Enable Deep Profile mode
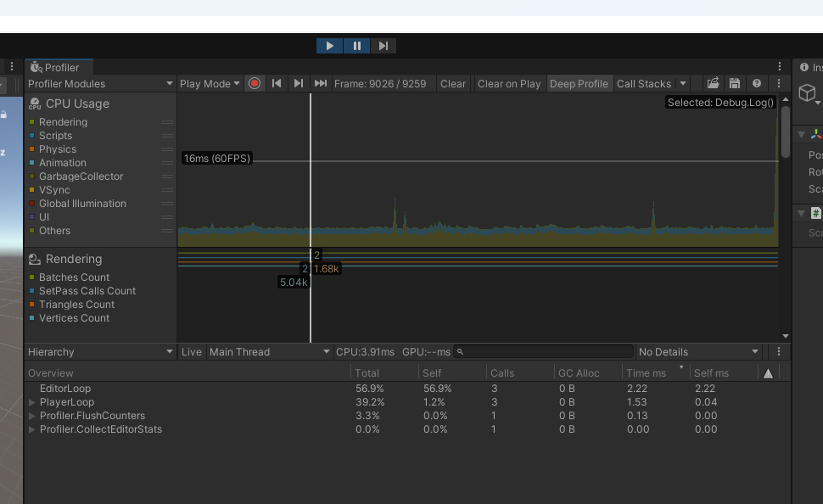This screenshot has height=504, width=823. [580, 83]
